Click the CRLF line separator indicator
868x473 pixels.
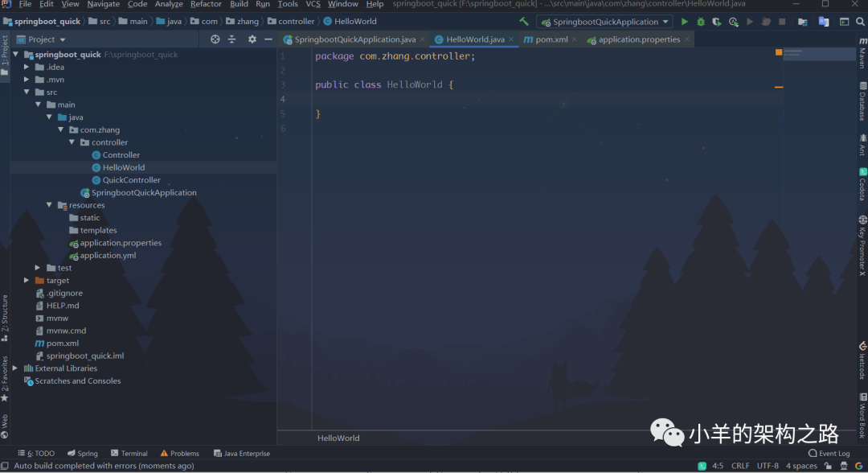pyautogui.click(x=740, y=466)
